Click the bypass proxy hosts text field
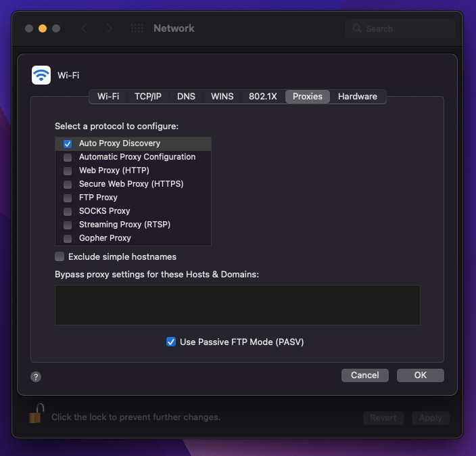The height and width of the screenshot is (456, 476). [x=237, y=304]
